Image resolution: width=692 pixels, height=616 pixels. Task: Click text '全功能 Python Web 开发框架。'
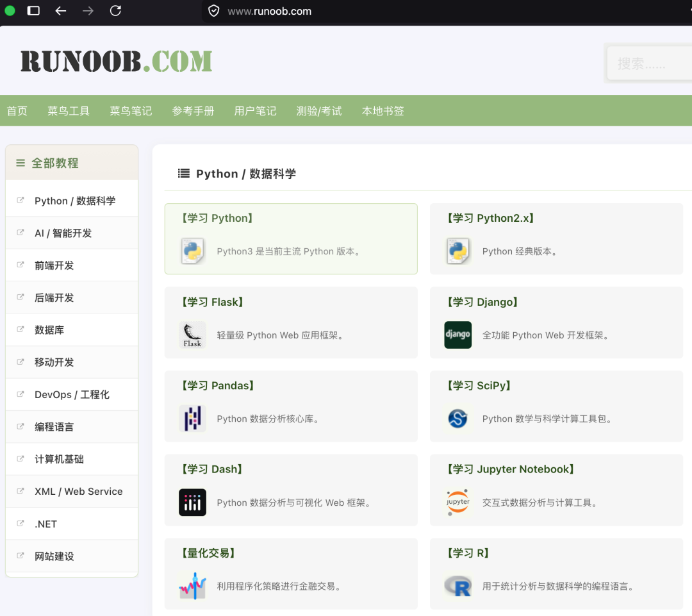(547, 335)
